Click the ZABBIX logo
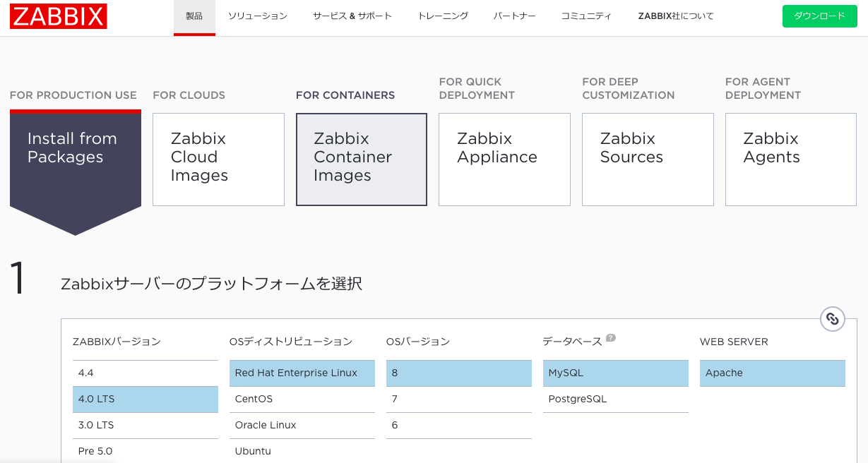 [x=59, y=16]
